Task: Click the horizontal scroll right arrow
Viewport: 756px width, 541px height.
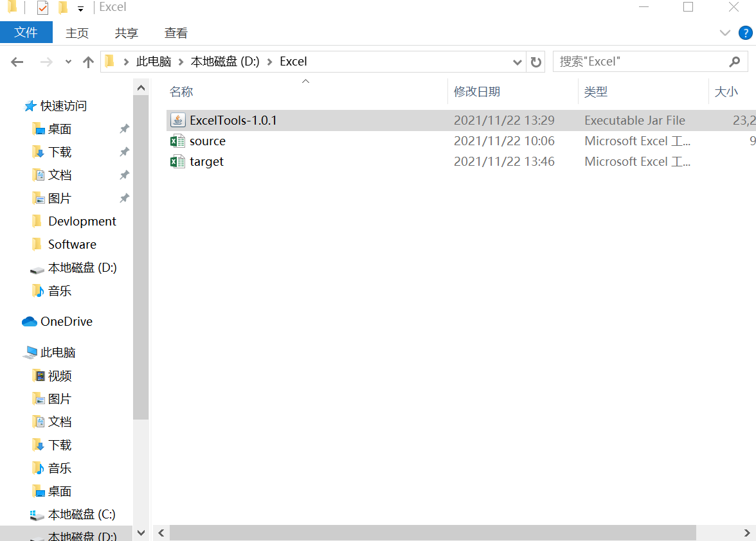Action: [x=747, y=533]
